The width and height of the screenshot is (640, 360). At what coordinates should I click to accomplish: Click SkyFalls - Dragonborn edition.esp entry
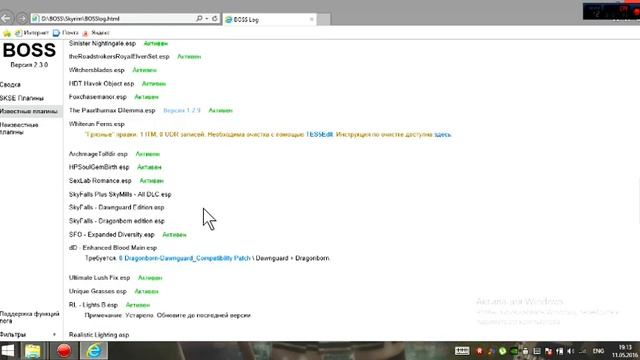(x=117, y=221)
